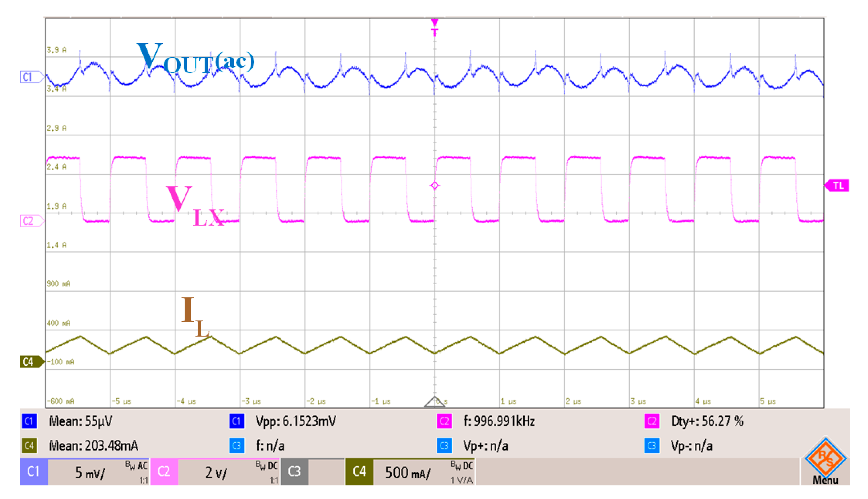Click the zero-time triangle marker at bottom
868x499 pixels.
point(434,402)
